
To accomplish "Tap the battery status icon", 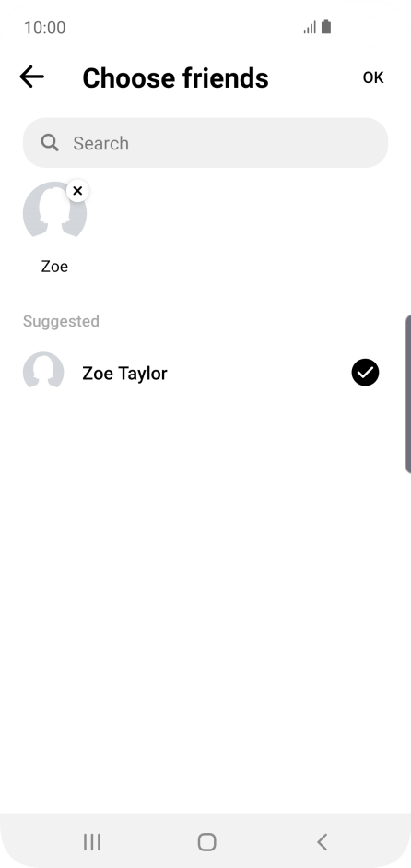I will (326, 27).
